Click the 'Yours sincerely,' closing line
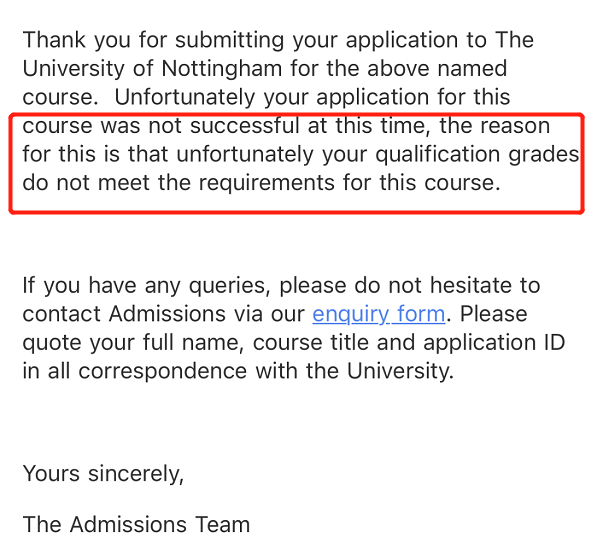 coord(103,474)
